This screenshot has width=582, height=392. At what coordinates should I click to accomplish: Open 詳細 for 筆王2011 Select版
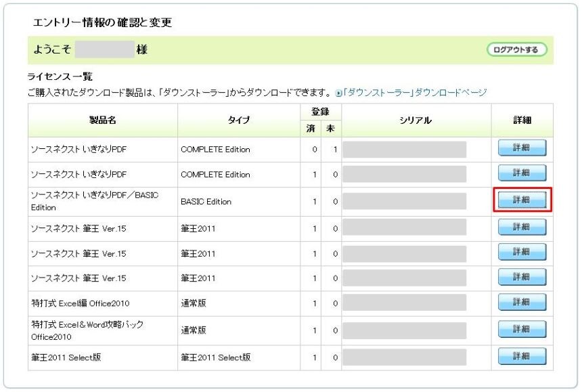pos(522,356)
